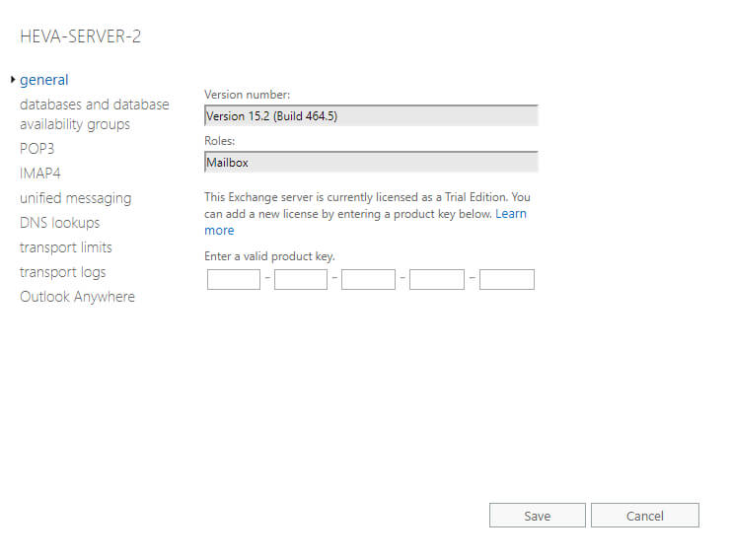731x560 pixels.
Task: Focus the first product key box
Action: [234, 280]
